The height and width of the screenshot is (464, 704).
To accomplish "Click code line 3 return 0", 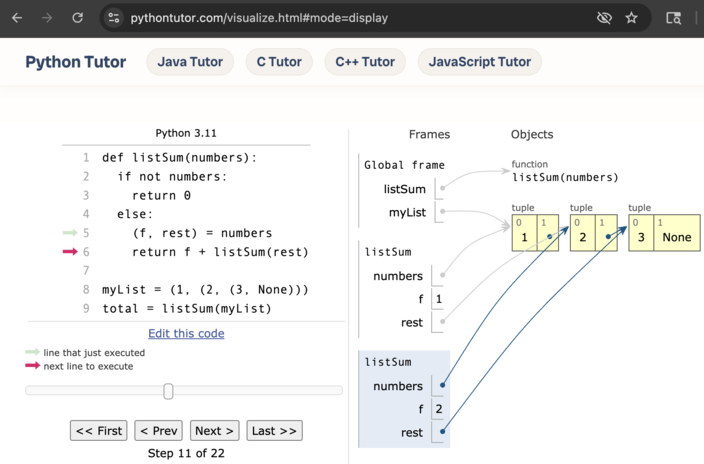I will [x=161, y=195].
